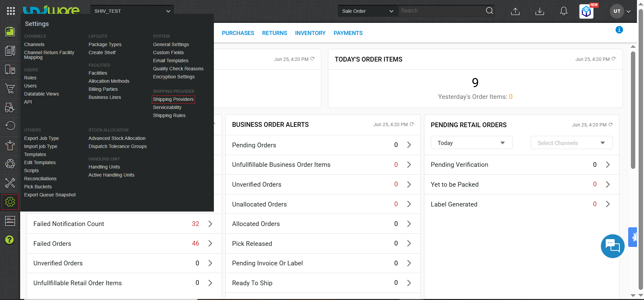Click the search magnifier icon

tap(490, 11)
